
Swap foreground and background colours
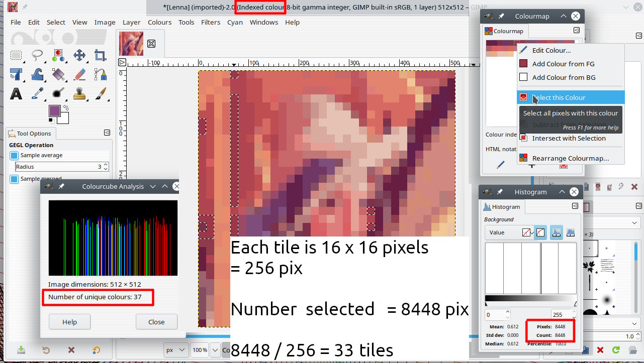(65, 107)
